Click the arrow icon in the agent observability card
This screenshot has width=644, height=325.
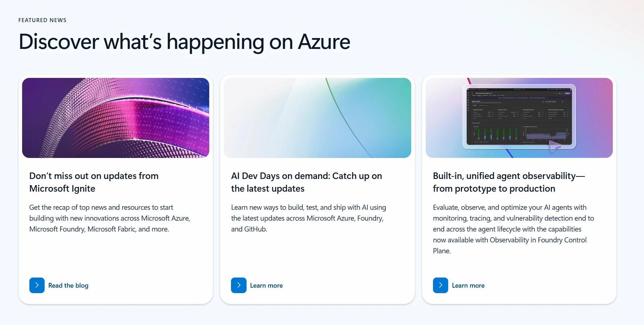click(441, 286)
